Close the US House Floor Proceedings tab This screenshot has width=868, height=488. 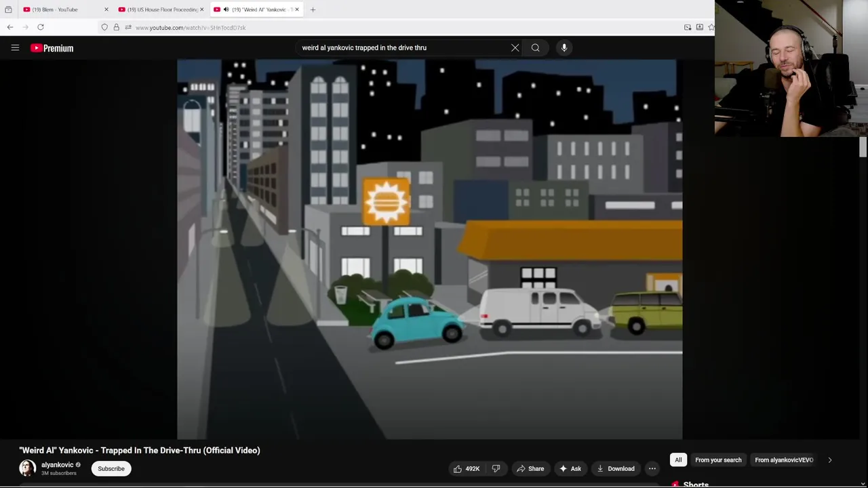pyautogui.click(x=201, y=9)
